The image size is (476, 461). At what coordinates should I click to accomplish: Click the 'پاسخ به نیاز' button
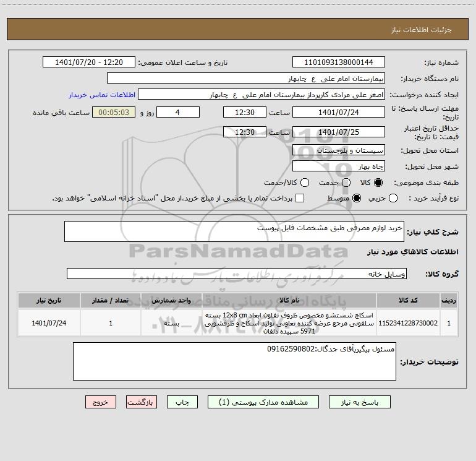coord(359,402)
